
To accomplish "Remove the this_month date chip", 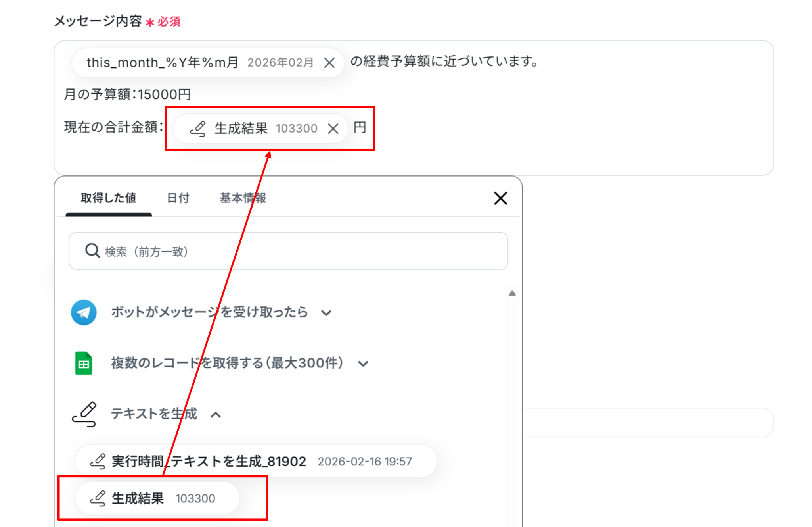I will click(x=329, y=63).
